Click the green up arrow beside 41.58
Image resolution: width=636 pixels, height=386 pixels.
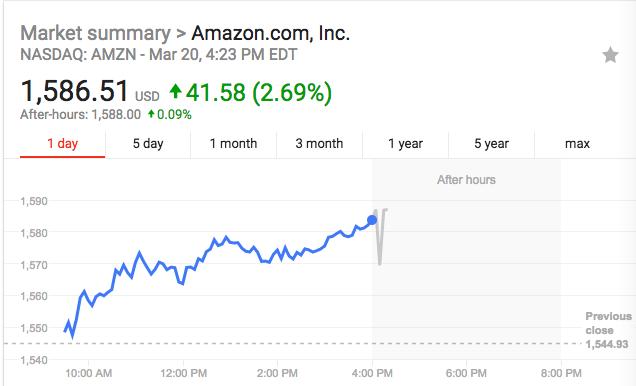pos(175,91)
